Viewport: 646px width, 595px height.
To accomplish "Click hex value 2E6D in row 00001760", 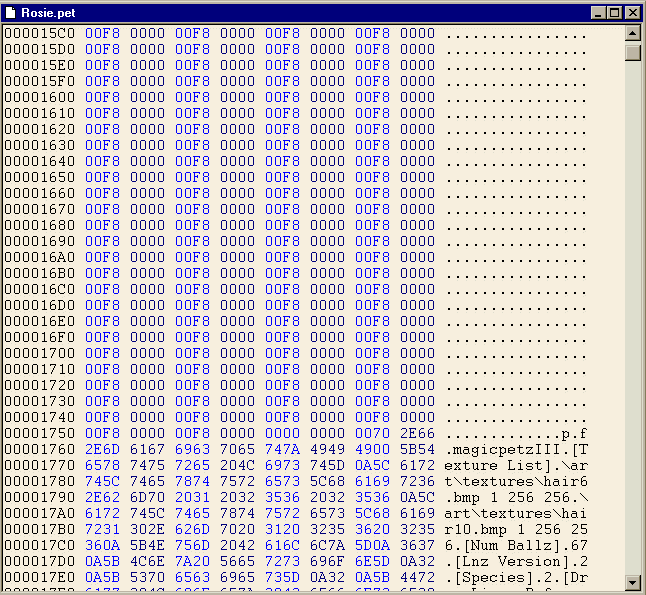I will 102,449.
